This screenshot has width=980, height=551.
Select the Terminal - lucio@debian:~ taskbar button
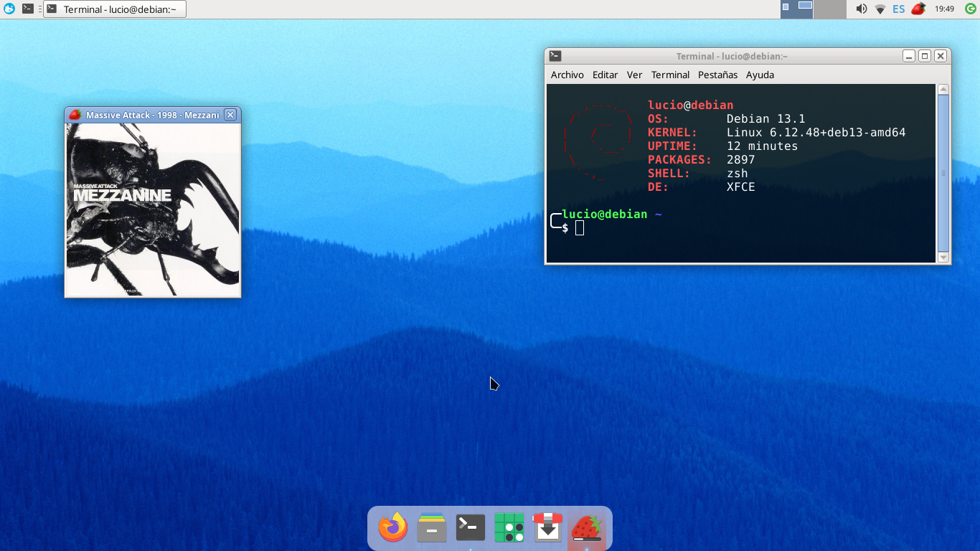(x=115, y=9)
